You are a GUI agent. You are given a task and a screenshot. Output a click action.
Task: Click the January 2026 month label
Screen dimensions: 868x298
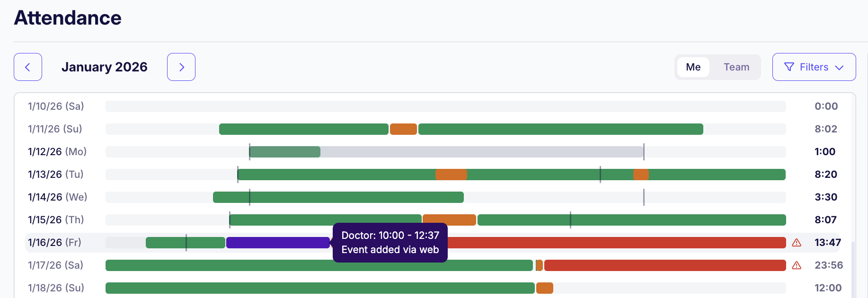tap(105, 67)
